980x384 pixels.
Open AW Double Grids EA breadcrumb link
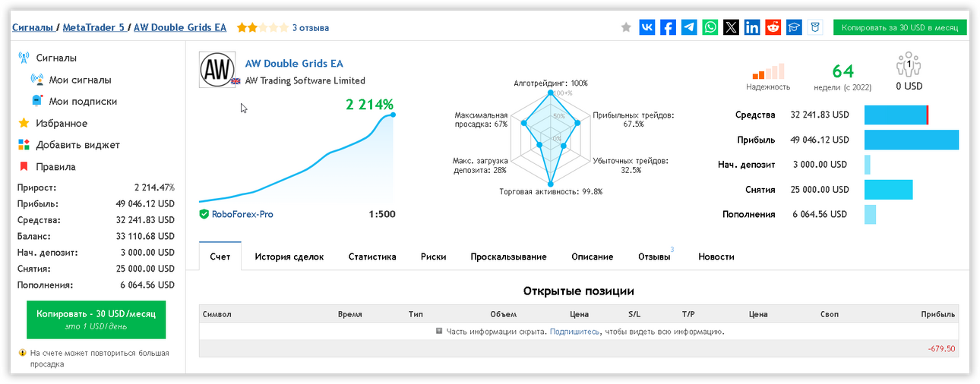point(179,27)
